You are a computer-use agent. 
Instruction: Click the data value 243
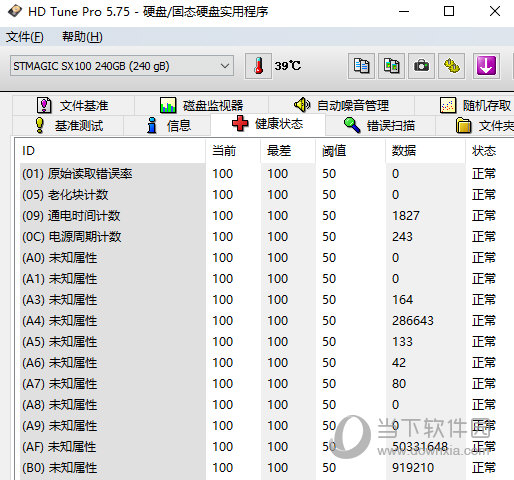[402, 237]
